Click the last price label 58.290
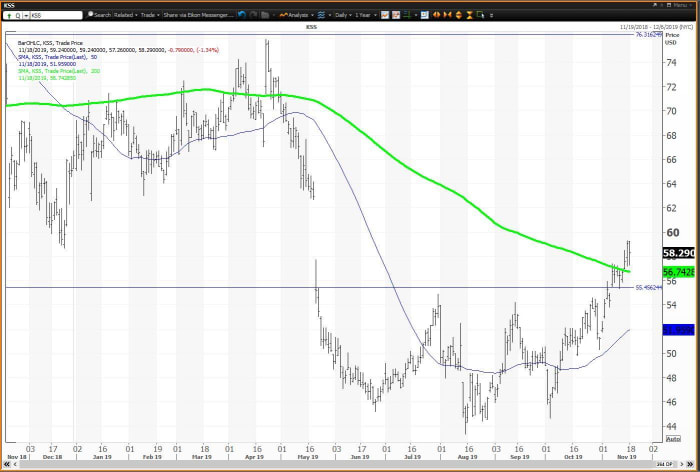 coord(678,253)
